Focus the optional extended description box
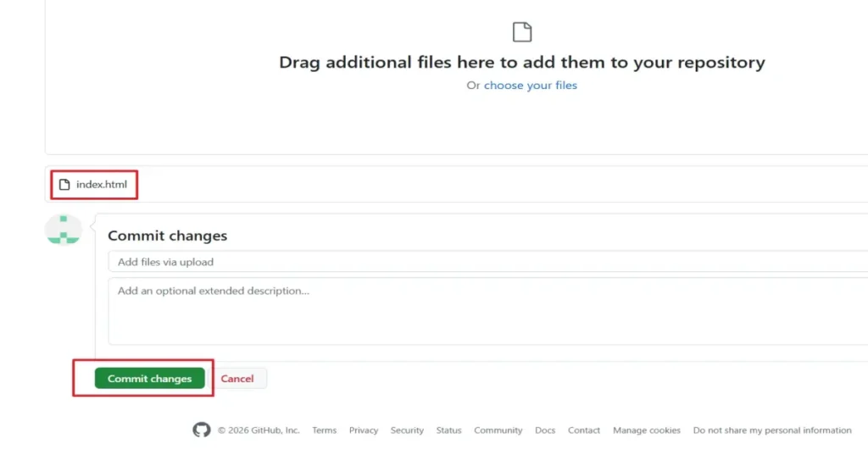This screenshot has width=868, height=456. 487,312
